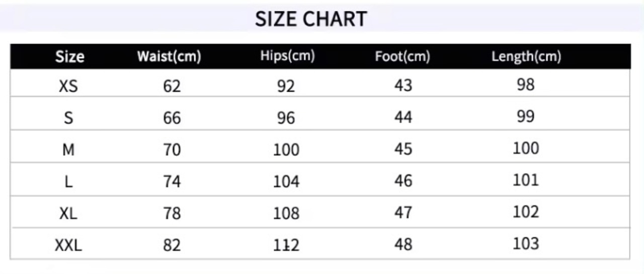Viewport: 644px width, 274px height.
Task: Click the Hips(cm) column header
Action: tap(287, 56)
